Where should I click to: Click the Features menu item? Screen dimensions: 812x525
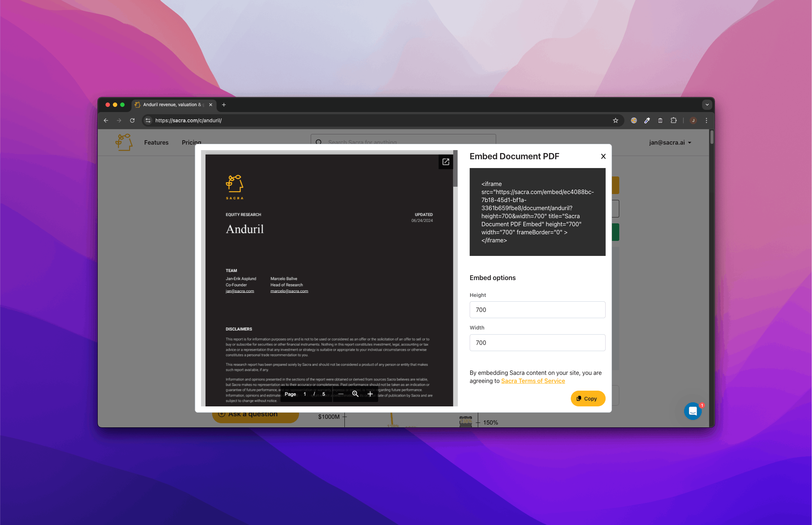pos(156,142)
